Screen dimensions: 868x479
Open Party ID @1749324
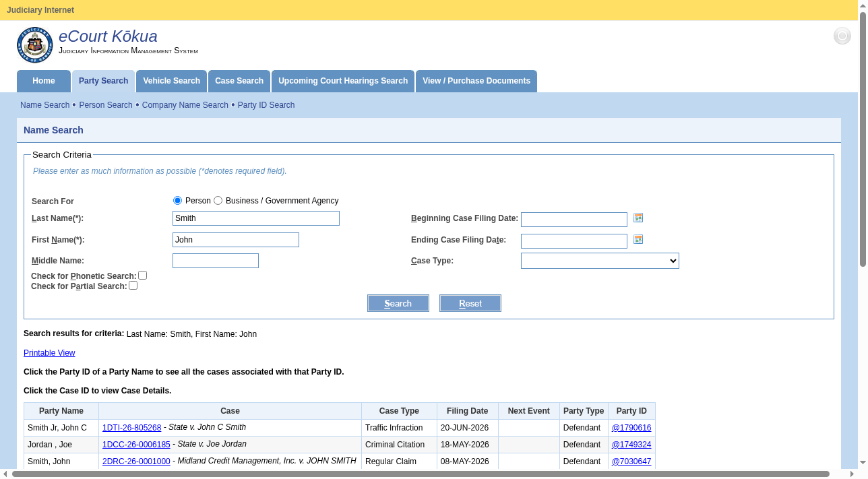pyautogui.click(x=631, y=445)
